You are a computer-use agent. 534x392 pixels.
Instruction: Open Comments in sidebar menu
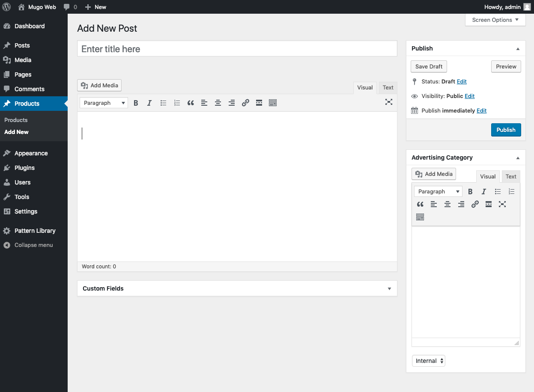click(x=34, y=89)
